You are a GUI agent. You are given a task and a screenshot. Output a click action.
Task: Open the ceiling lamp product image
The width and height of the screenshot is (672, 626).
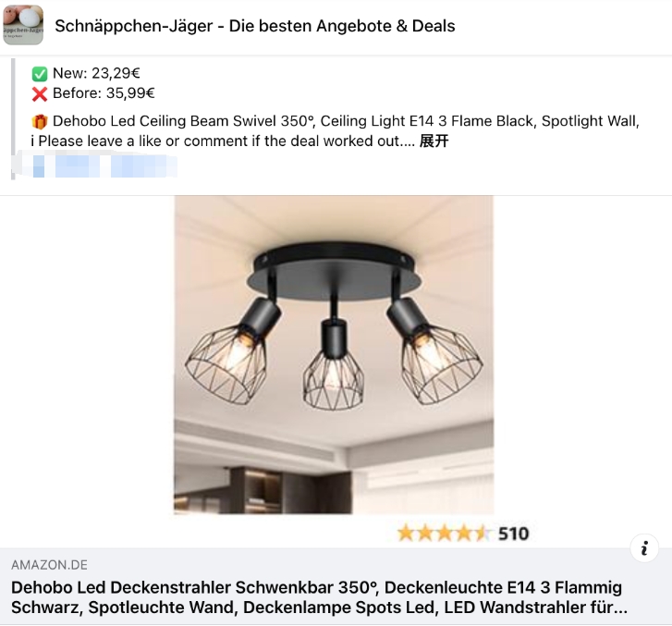coord(334,355)
